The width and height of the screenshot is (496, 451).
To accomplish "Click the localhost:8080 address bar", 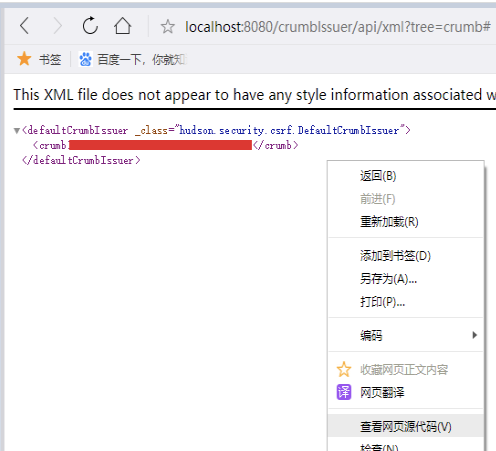I will (337, 27).
